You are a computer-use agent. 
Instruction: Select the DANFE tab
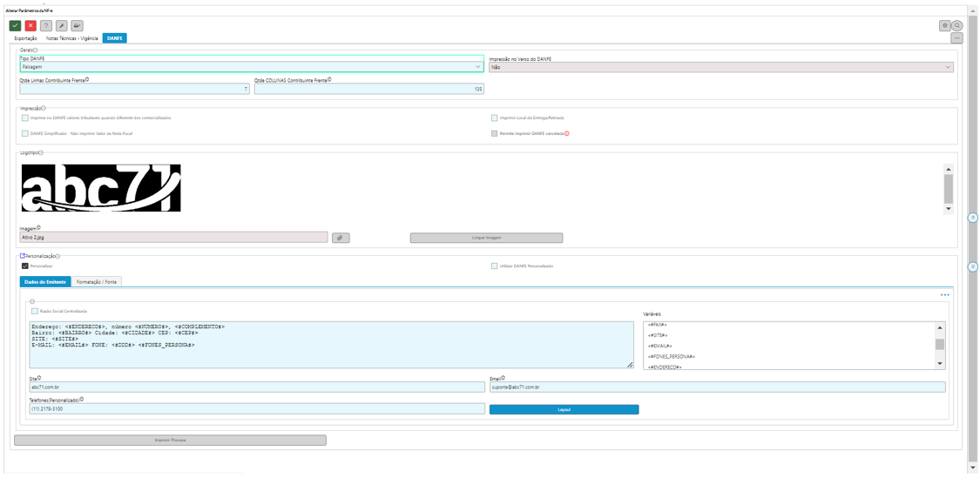pyautogui.click(x=115, y=38)
